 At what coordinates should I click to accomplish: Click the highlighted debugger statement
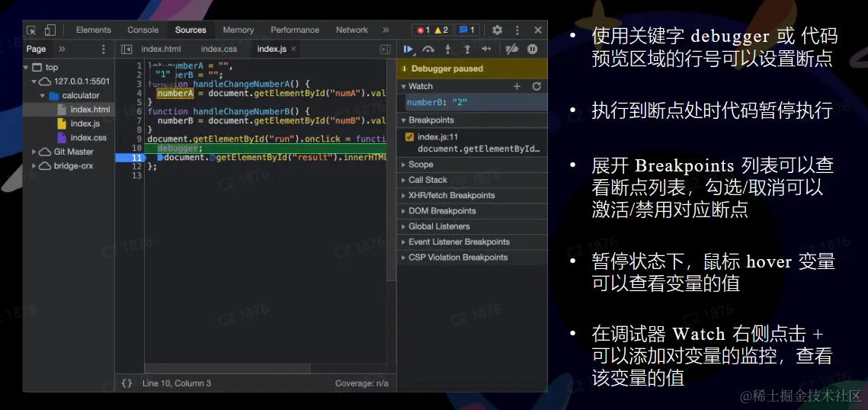[x=180, y=149]
